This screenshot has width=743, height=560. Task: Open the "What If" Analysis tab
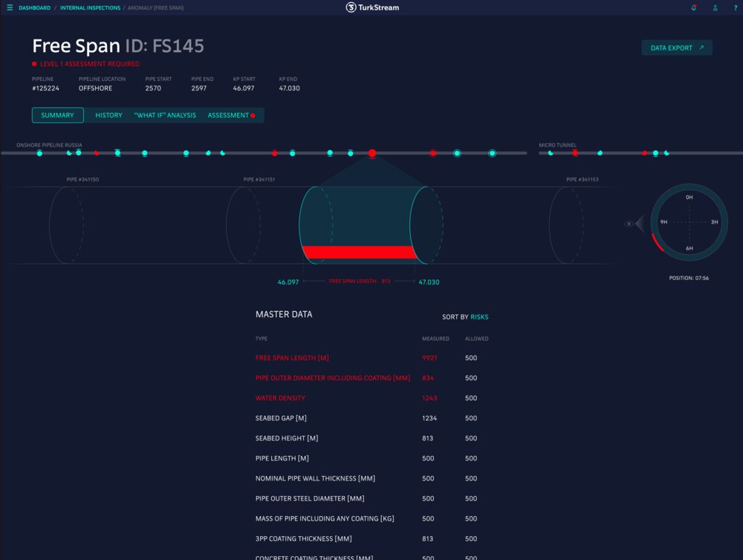165,115
